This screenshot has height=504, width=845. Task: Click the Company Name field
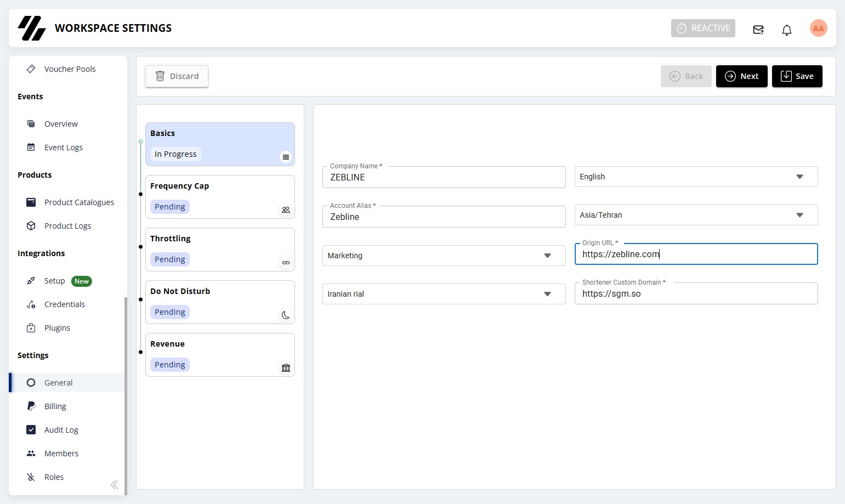coord(444,177)
